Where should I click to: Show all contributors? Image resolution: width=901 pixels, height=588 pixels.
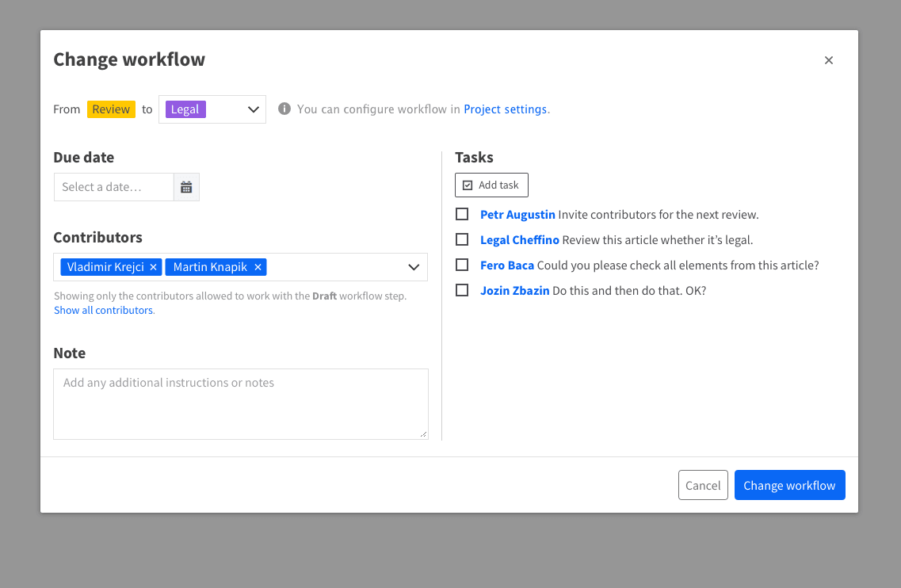coord(103,310)
